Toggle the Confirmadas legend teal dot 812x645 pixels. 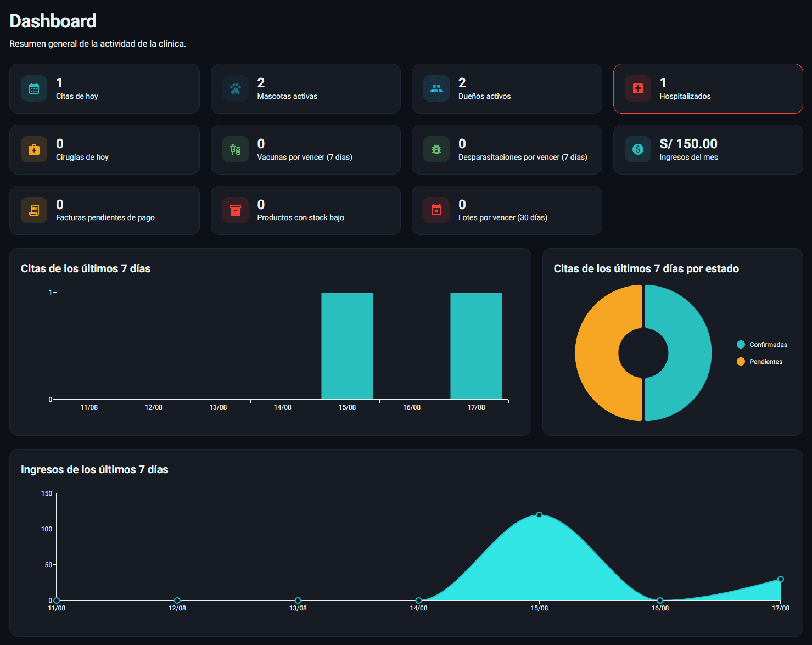click(741, 345)
